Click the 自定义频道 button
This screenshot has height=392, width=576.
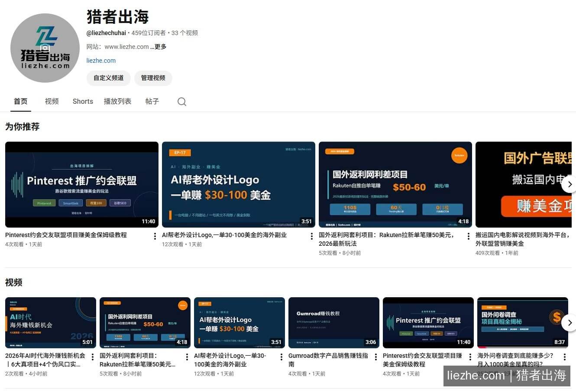pyautogui.click(x=109, y=78)
